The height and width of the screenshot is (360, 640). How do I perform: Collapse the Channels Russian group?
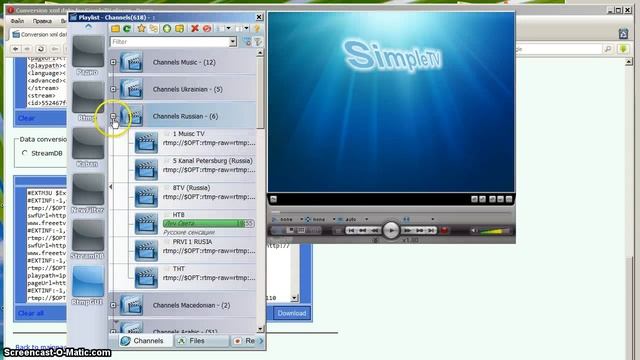(x=113, y=116)
